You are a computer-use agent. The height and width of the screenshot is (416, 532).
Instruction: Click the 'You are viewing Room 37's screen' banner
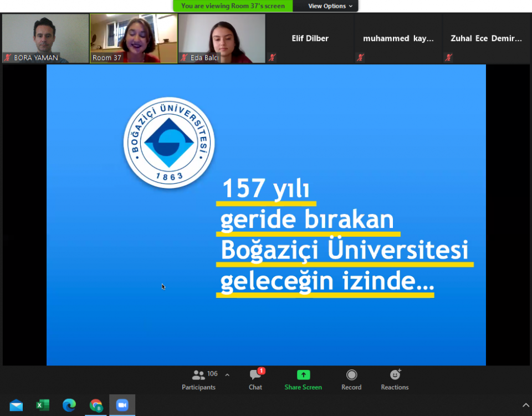pos(233,6)
